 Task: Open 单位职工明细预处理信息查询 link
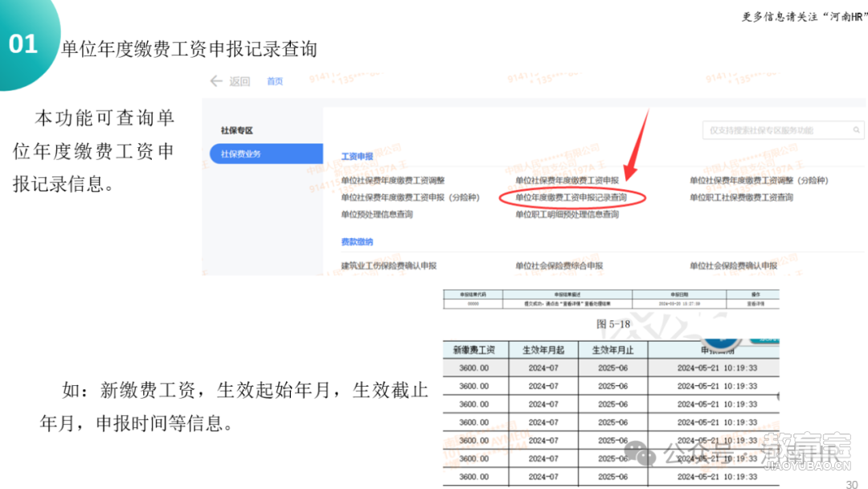click(567, 214)
